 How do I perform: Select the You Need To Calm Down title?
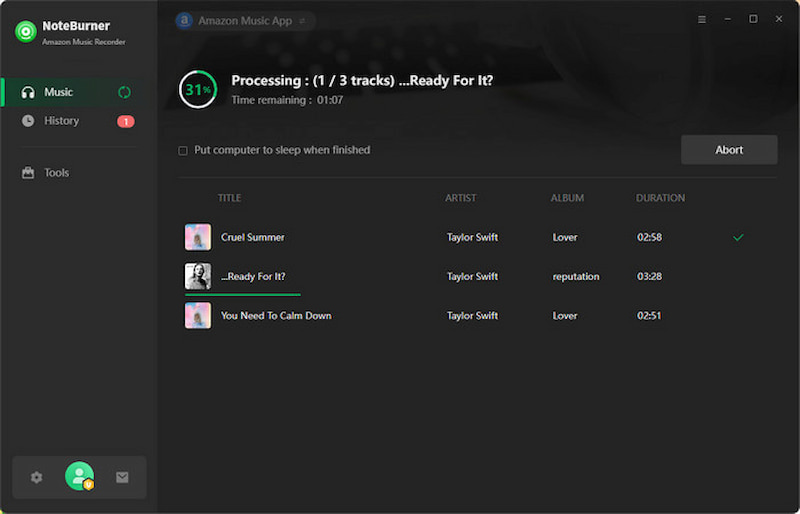[276, 315]
